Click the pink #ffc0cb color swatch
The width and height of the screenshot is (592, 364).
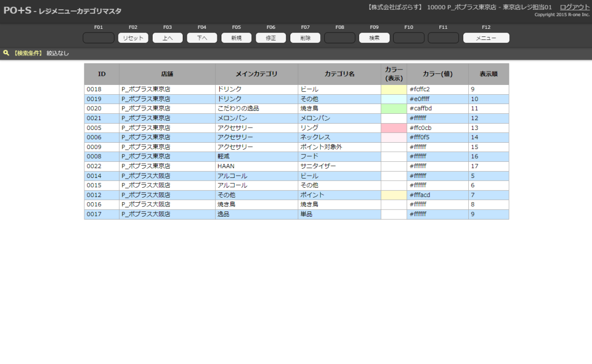point(394,128)
